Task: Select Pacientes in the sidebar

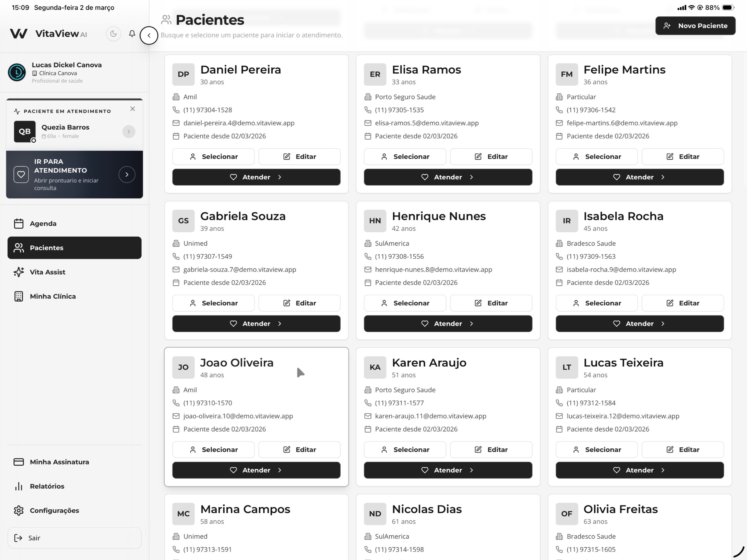Action: click(74, 248)
